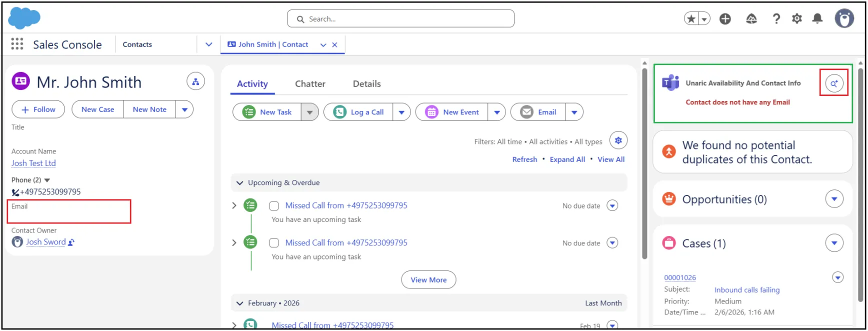View the contact hierarchy icon
The height and width of the screenshot is (331, 868).
click(x=195, y=81)
